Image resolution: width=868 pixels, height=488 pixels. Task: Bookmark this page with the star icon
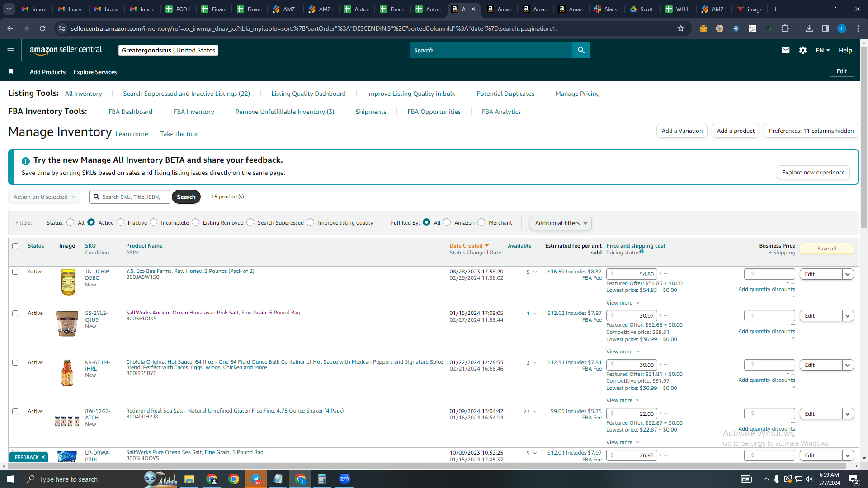(681, 28)
